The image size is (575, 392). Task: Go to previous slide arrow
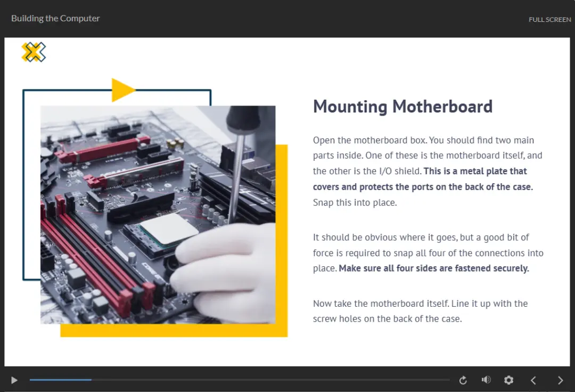click(533, 380)
